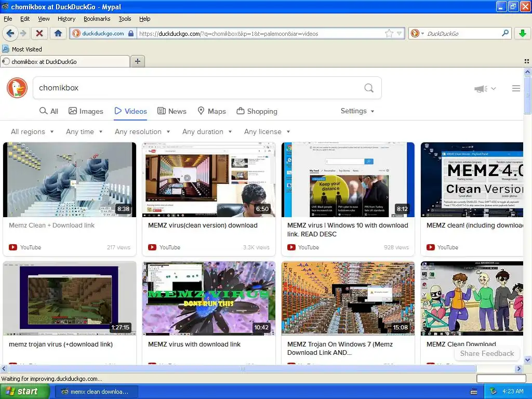Image resolution: width=532 pixels, height=399 pixels.
Task: Click the browser Forward arrow
Action: pyautogui.click(x=23, y=33)
